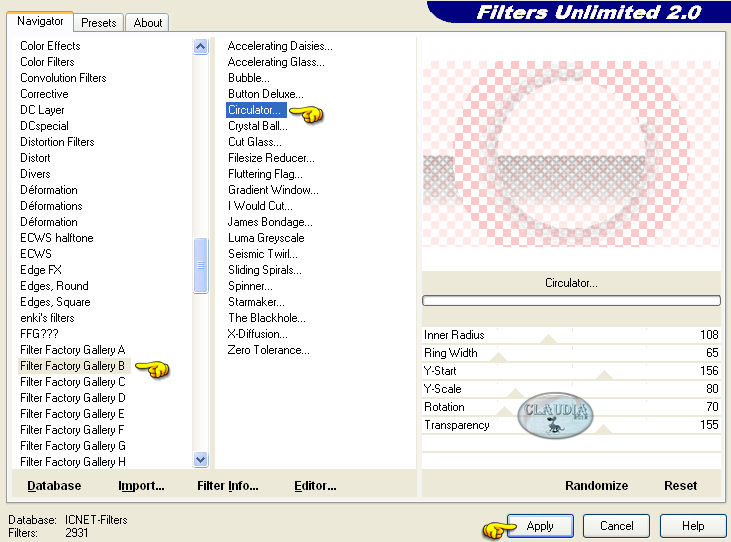Choose Zero Tolerance... filter
The height and width of the screenshot is (542, 731).
pos(268,350)
